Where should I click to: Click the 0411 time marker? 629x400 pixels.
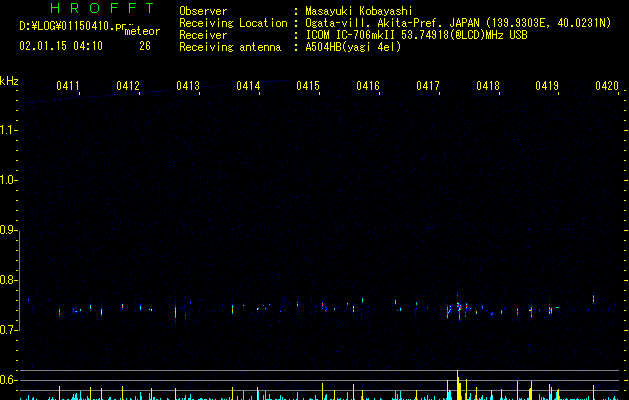pos(68,86)
